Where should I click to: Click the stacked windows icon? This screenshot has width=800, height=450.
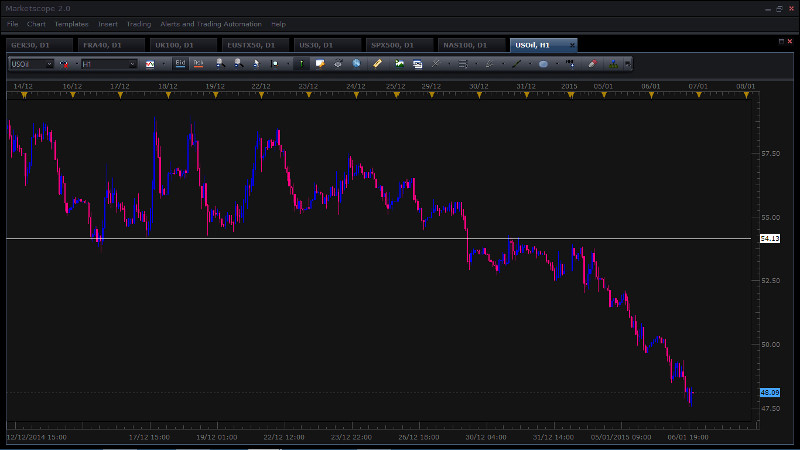[x=417, y=64]
